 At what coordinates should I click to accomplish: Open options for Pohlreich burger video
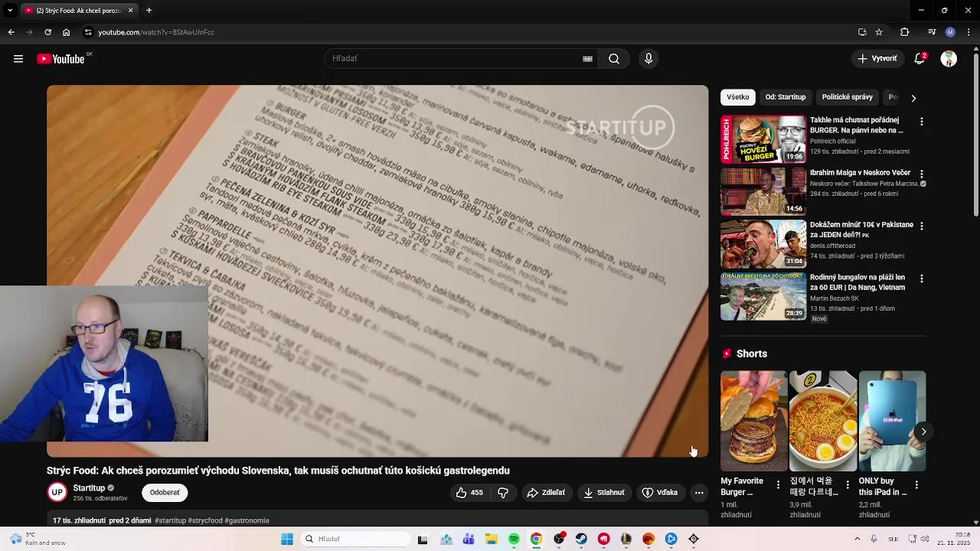922,122
